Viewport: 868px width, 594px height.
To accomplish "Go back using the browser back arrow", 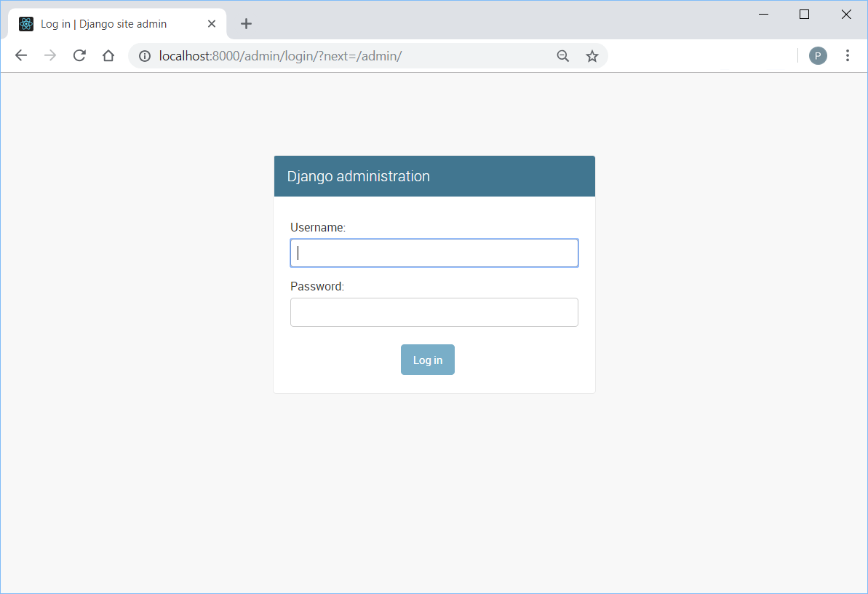I will [x=21, y=55].
